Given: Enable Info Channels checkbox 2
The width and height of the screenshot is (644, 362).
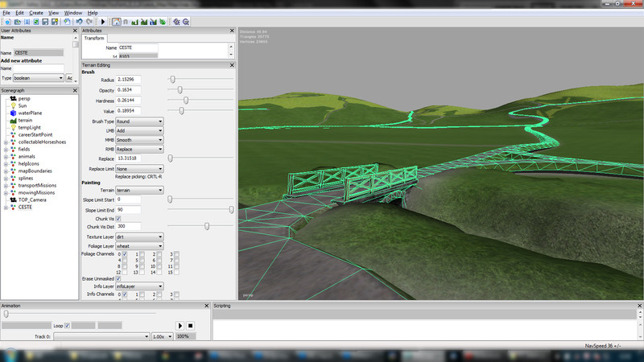Looking at the screenshot, I should [x=159, y=294].
